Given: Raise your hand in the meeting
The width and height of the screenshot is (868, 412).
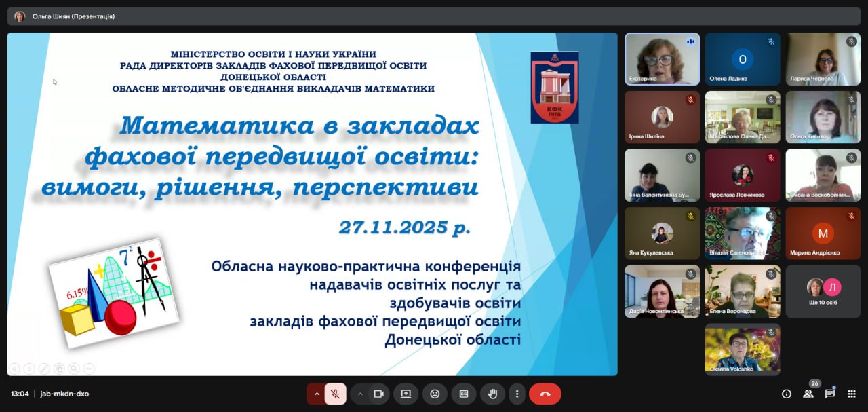Looking at the screenshot, I should [492, 394].
